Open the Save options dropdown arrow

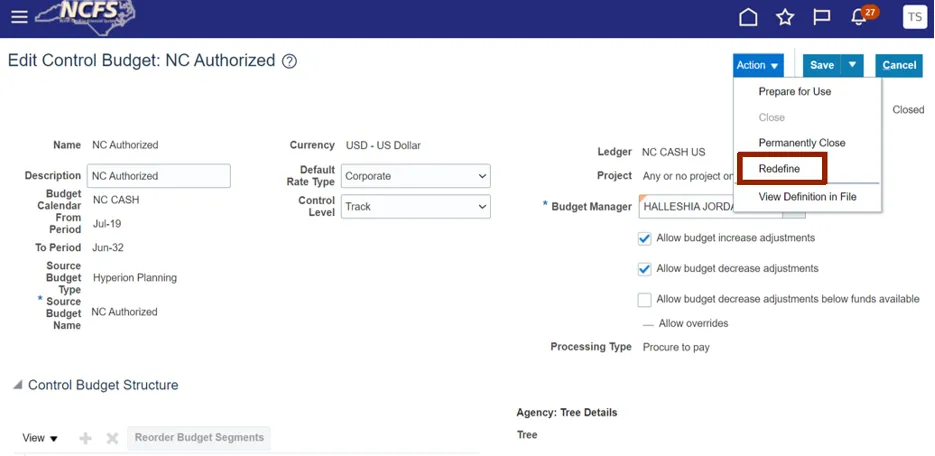852,65
